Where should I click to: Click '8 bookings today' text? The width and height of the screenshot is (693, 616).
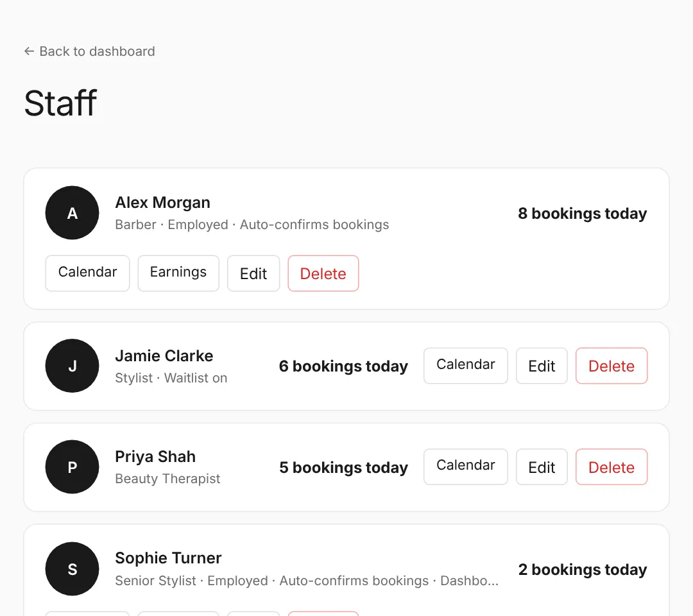coord(583,214)
